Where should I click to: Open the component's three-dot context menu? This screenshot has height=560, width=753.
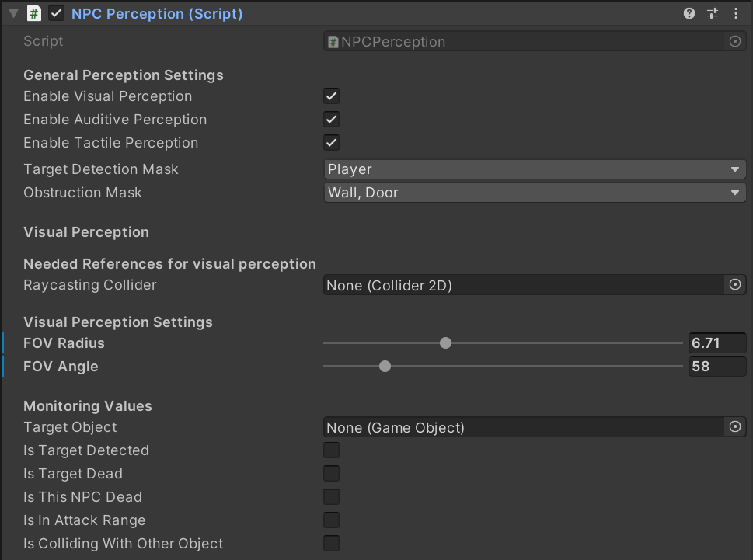pyautogui.click(x=736, y=13)
